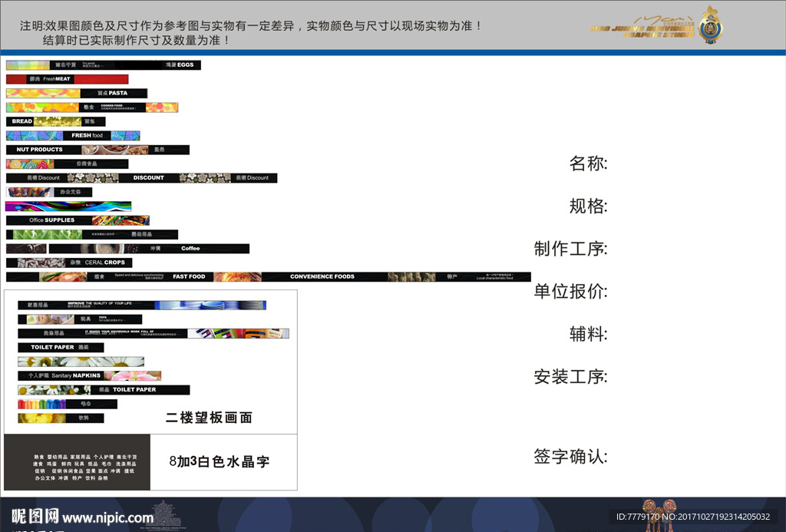Click the dark panel listing category names
Viewport: 786px width, 532px height.
78,462
